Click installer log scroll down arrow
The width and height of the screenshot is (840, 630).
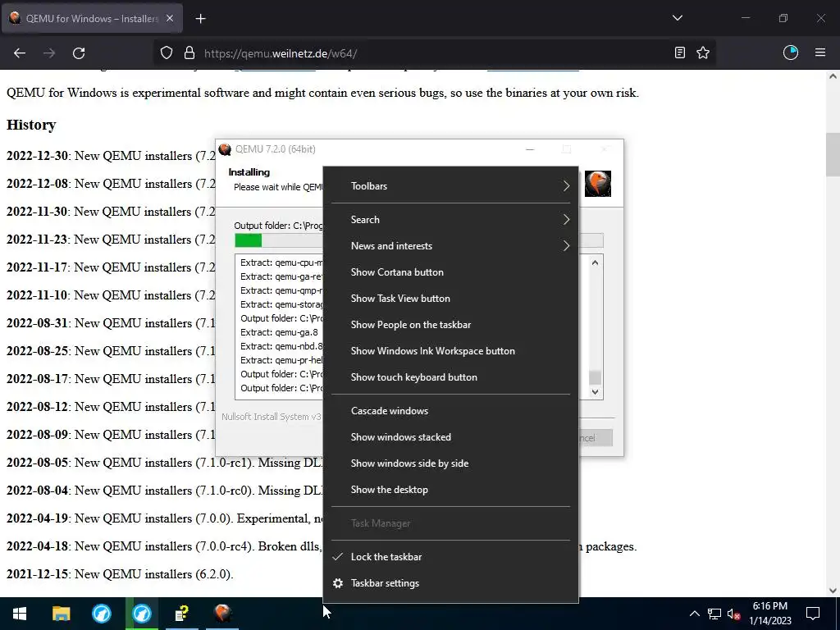tap(596, 391)
